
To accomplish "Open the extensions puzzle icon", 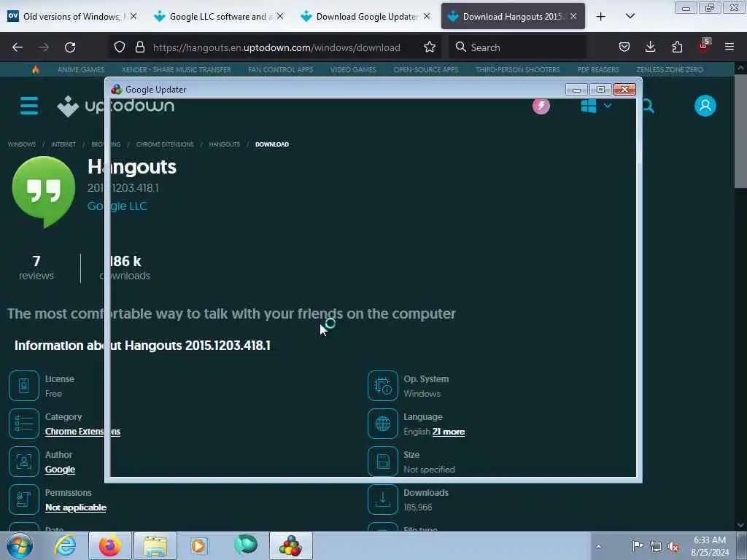I will pos(677,47).
